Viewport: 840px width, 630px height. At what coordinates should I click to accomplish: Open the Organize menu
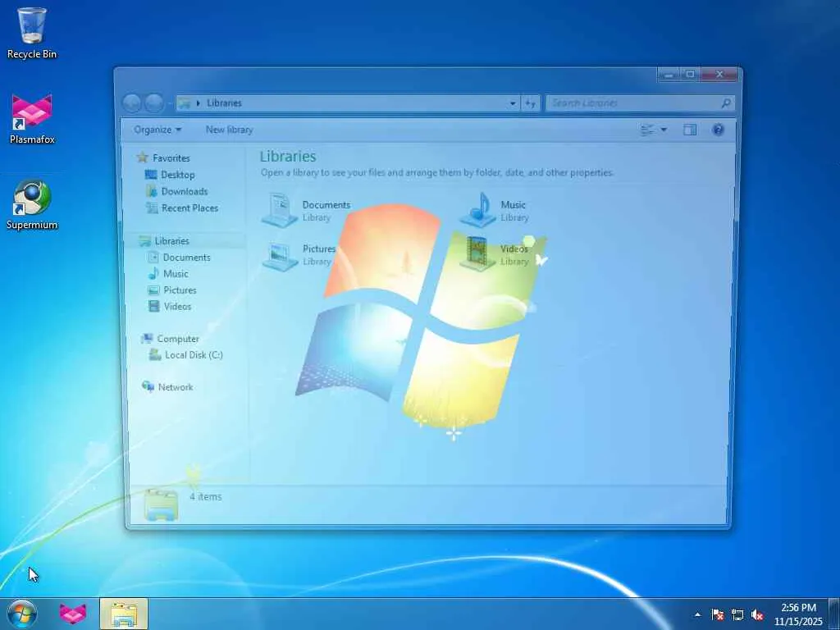pos(157,130)
